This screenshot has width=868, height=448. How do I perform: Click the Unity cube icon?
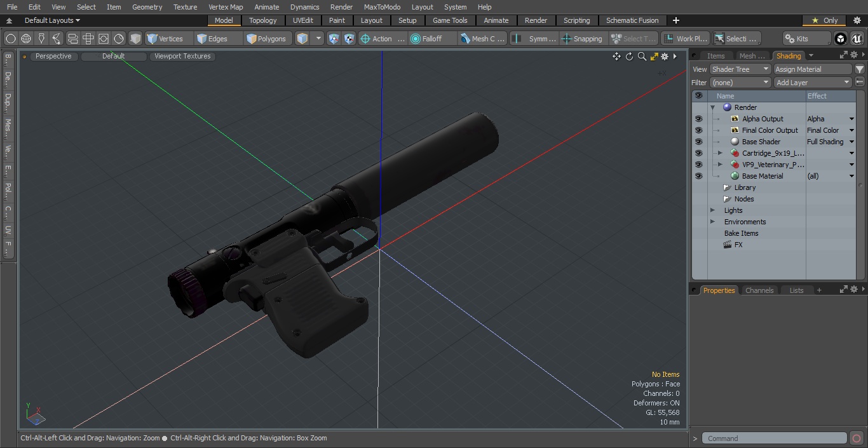[841, 39]
